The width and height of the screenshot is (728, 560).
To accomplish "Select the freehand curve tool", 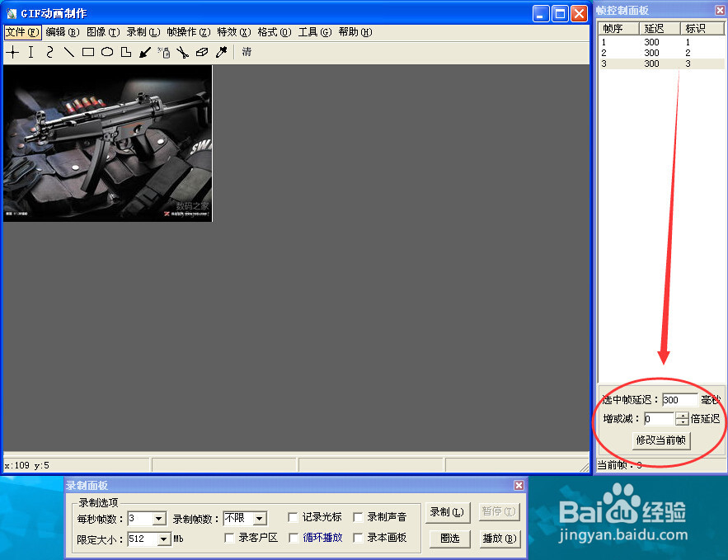I will click(x=49, y=52).
